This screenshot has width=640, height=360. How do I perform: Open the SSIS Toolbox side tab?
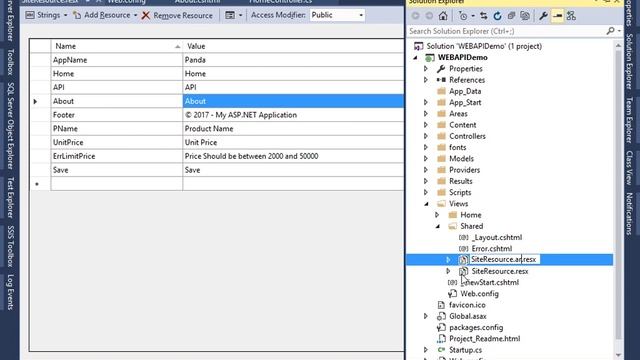click(x=11, y=247)
